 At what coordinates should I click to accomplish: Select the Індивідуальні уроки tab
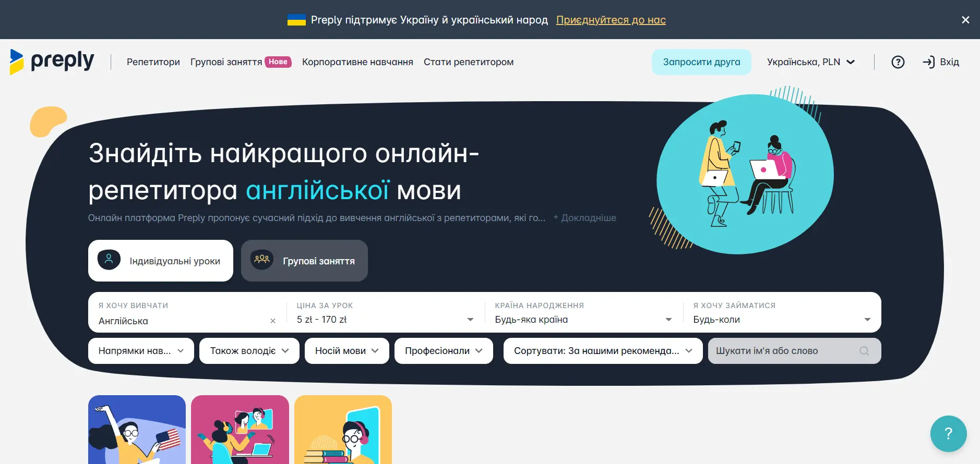tap(161, 261)
